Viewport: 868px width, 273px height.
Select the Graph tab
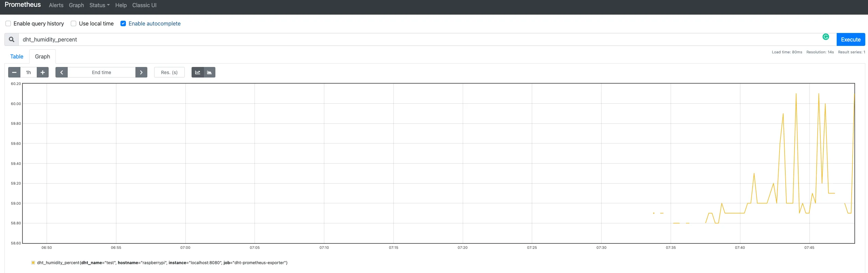[x=43, y=56]
